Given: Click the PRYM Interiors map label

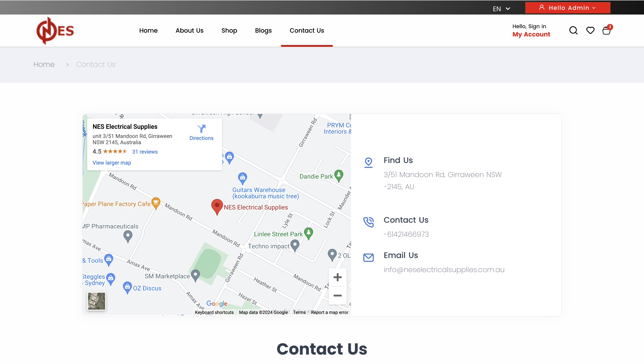Looking at the screenshot, I should click(337, 129).
